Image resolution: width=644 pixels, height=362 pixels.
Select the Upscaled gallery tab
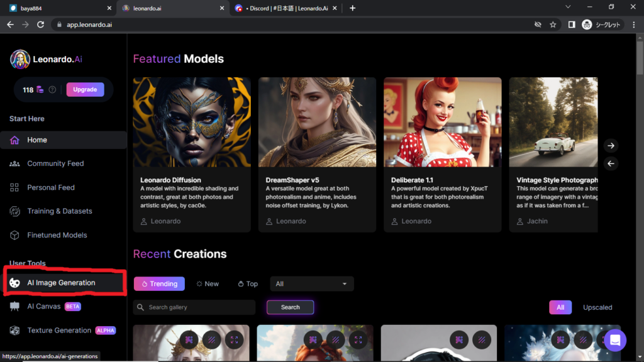point(597,307)
